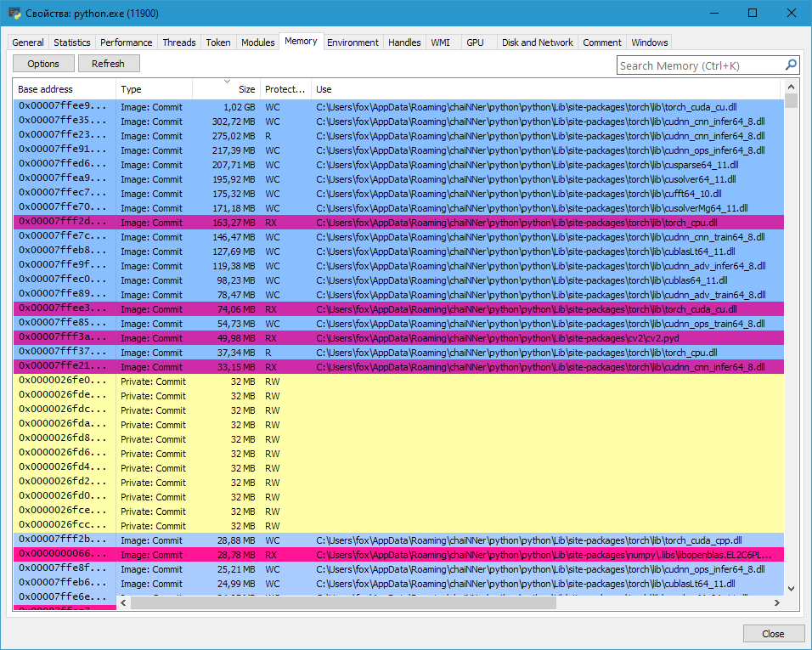
Task: Select the cusolver64_11.dll row
Action: click(x=398, y=179)
